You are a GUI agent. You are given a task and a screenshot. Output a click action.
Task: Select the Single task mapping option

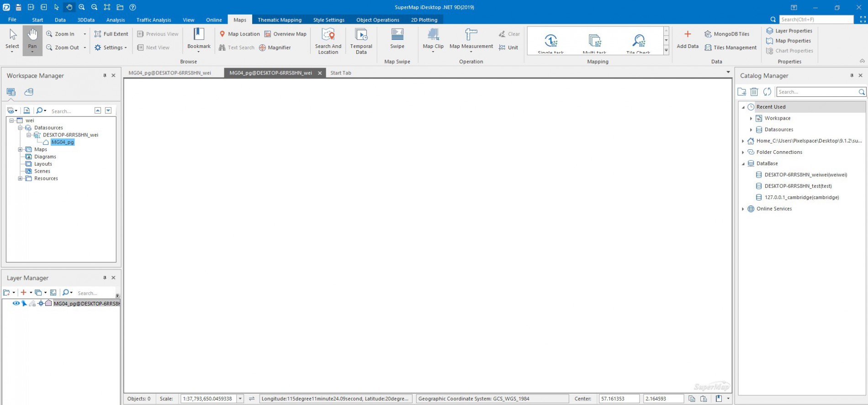tap(551, 43)
